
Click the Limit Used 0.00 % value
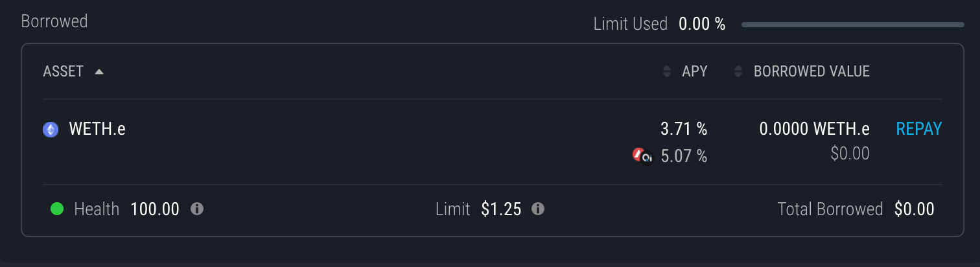702,25
